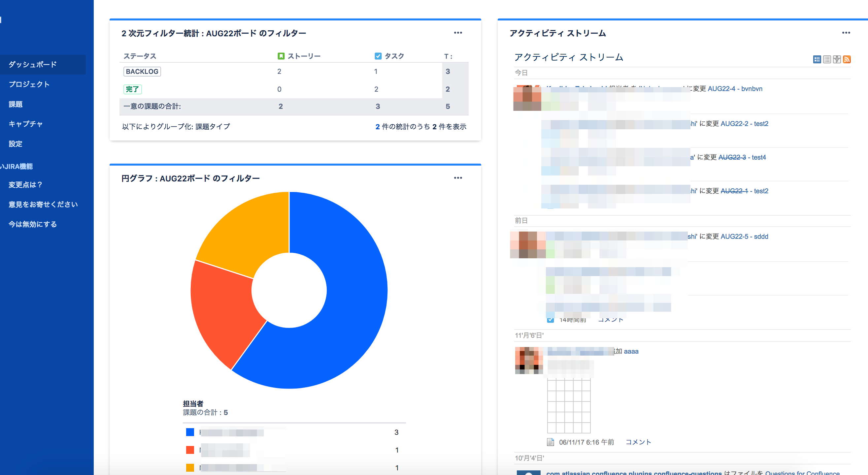Click the Story issue type icon in header
This screenshot has width=868, height=475.
[x=281, y=56]
